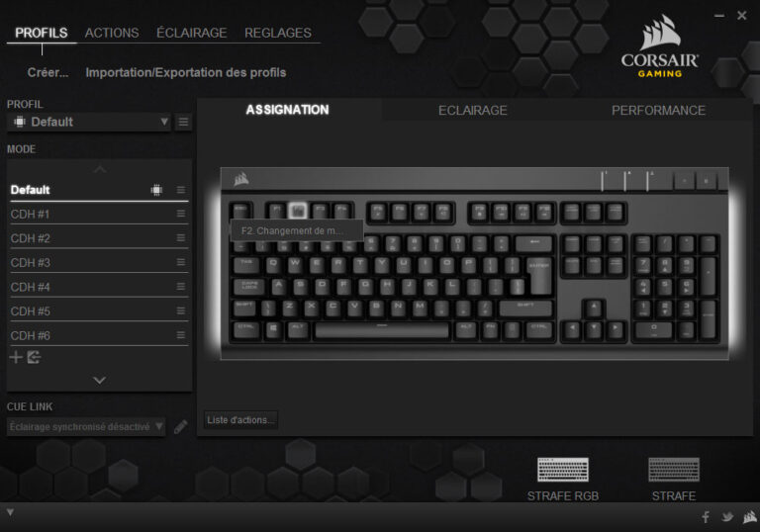This screenshot has height=532, width=760.
Task: Click the import mode icon beside plus
Action: (34, 358)
